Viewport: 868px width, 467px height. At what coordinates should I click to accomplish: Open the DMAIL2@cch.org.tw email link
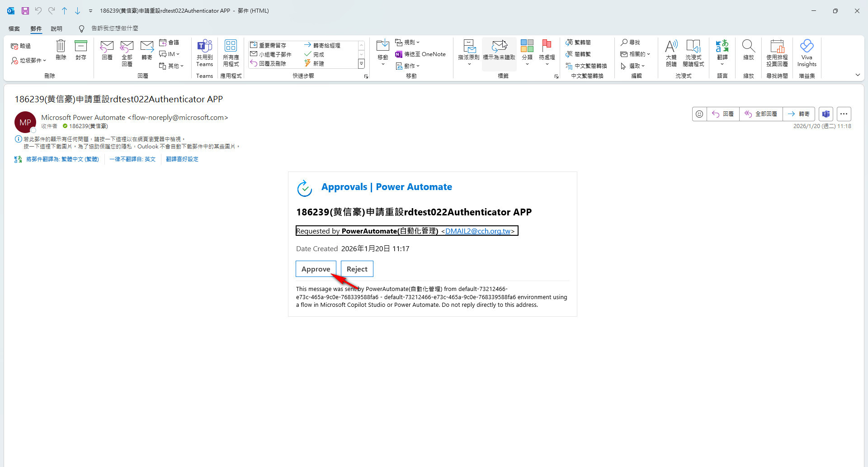pyautogui.click(x=478, y=231)
